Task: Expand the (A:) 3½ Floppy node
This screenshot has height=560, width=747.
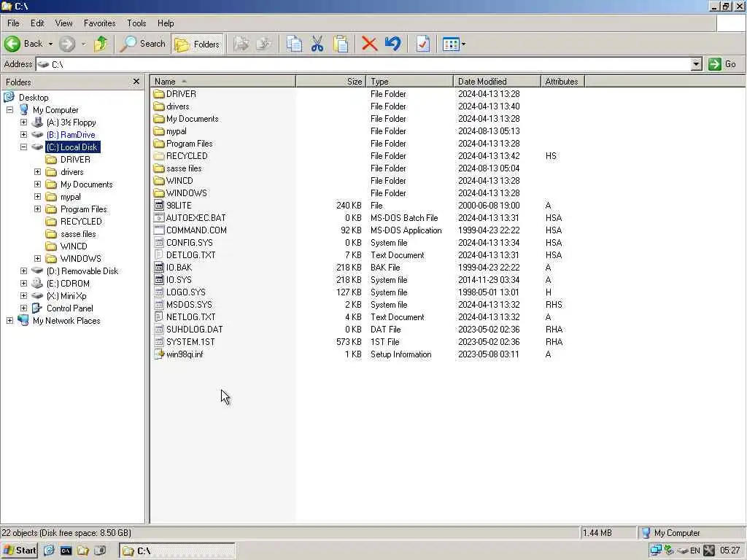Action: coord(23,122)
